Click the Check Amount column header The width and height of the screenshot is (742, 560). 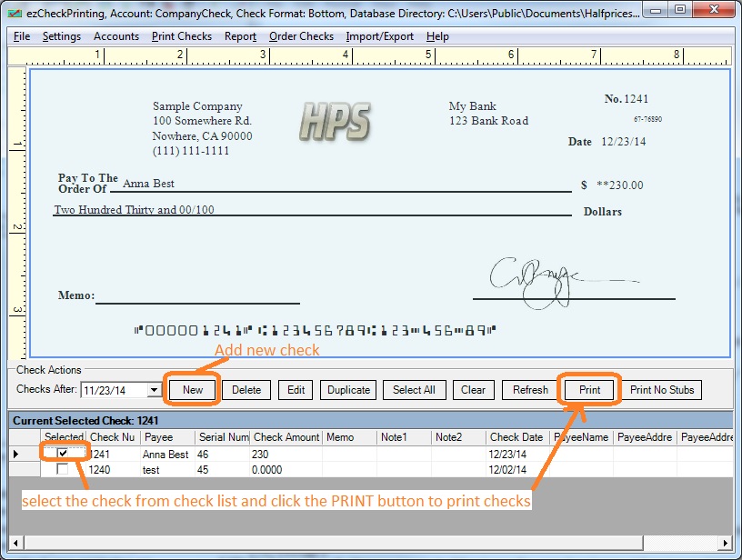point(286,437)
